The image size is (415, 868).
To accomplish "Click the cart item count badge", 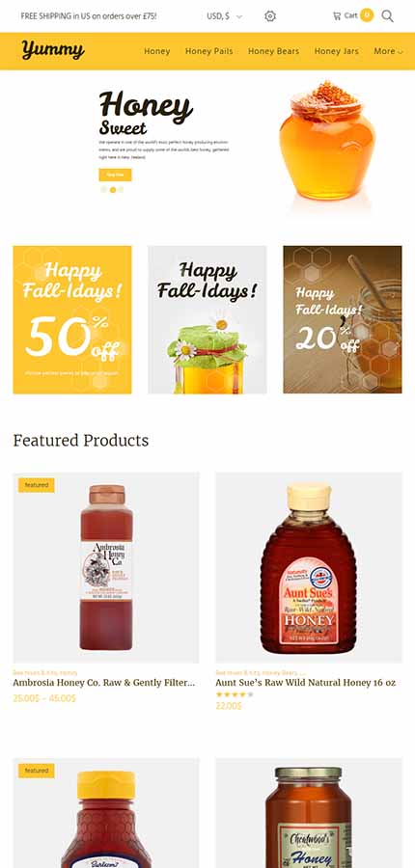I will [366, 14].
